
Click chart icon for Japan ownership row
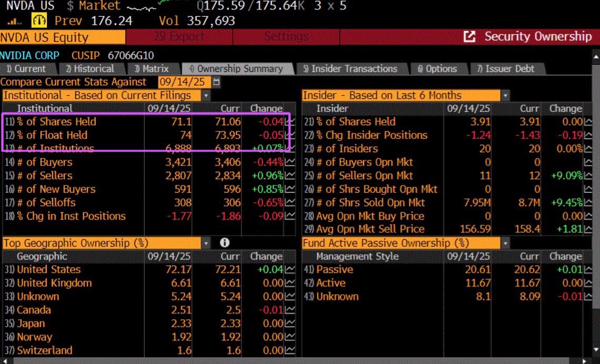coord(289,324)
